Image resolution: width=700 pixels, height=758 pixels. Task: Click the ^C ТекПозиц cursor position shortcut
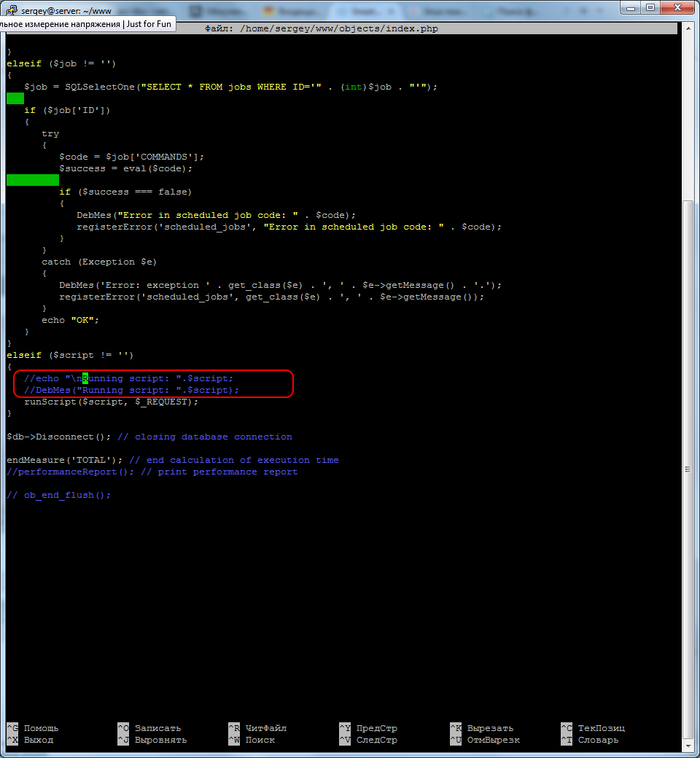click(x=593, y=728)
